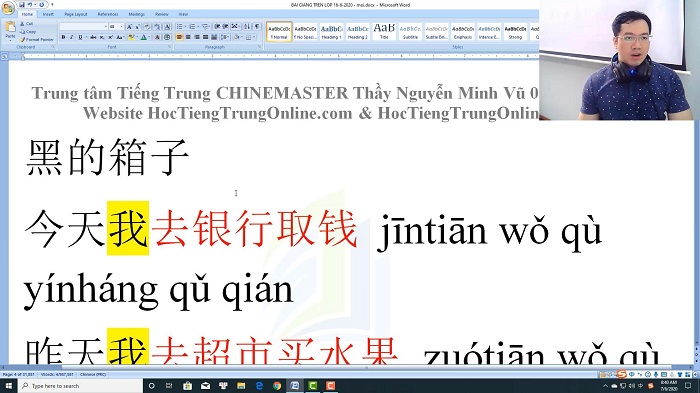700x393 pixels.
Task: Open Microsoft Edge from the taskbar
Action: [x=259, y=386]
